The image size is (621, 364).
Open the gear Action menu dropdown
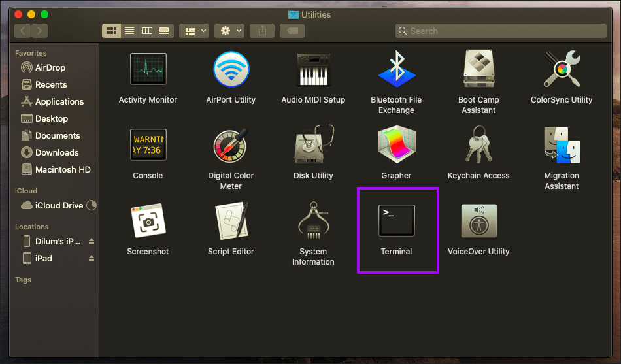(x=229, y=31)
